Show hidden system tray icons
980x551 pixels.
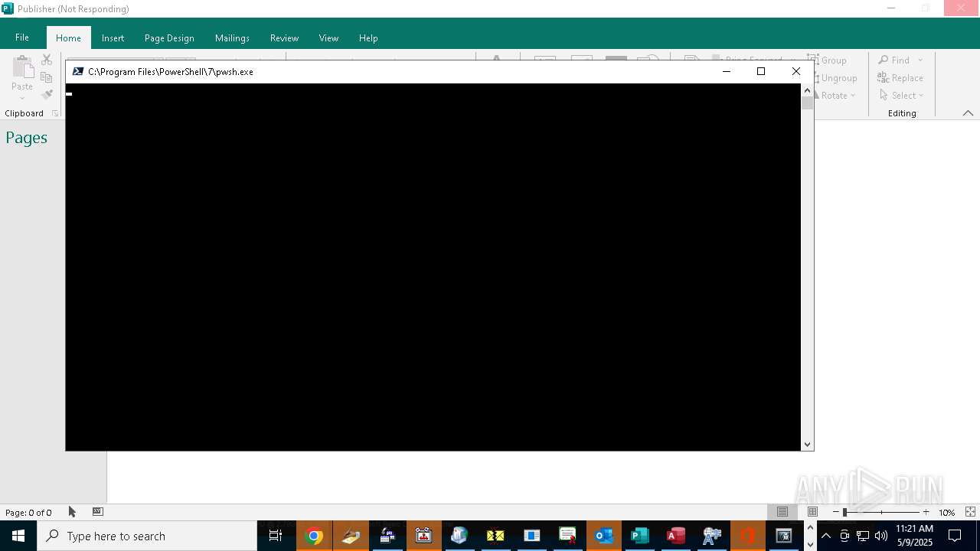826,536
